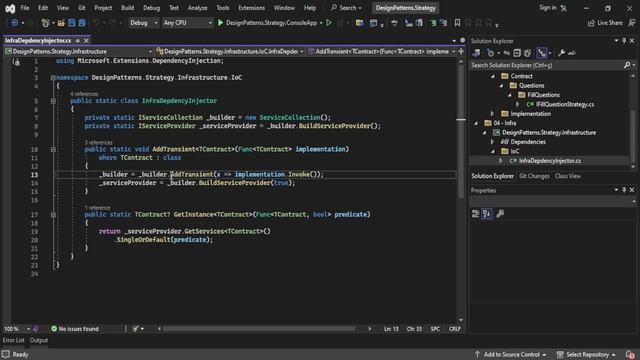Click Show All Files in Solution Explorer

pyautogui.click(x=527, y=53)
